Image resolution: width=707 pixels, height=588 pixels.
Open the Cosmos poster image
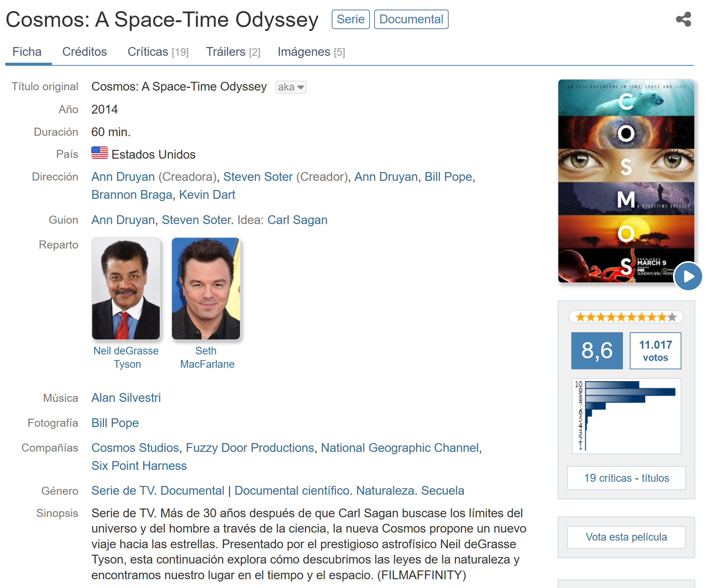point(626,180)
